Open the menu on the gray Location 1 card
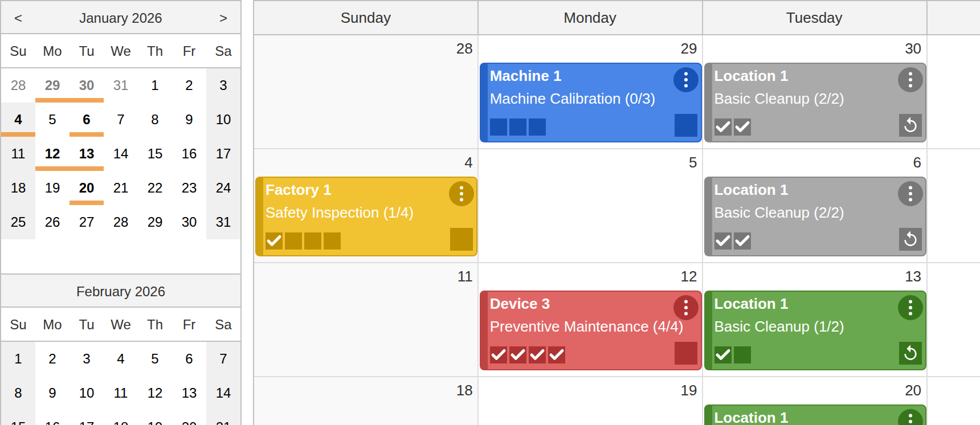This screenshot has height=425, width=980. click(x=910, y=80)
